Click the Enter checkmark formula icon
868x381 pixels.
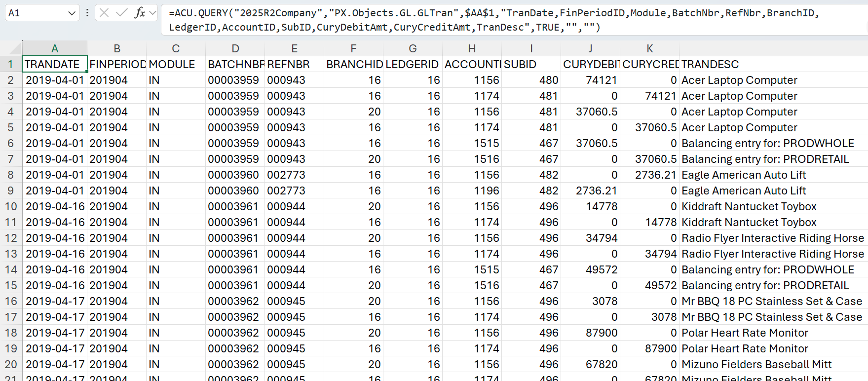click(121, 13)
